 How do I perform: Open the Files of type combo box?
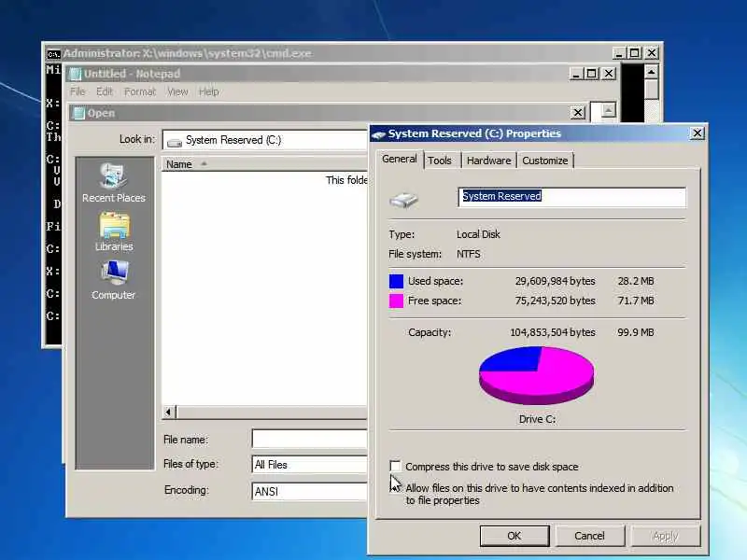(x=309, y=464)
